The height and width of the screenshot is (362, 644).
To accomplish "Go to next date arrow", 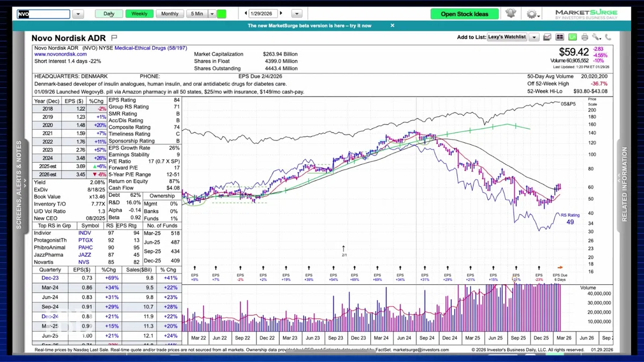I will pyautogui.click(x=281, y=13).
